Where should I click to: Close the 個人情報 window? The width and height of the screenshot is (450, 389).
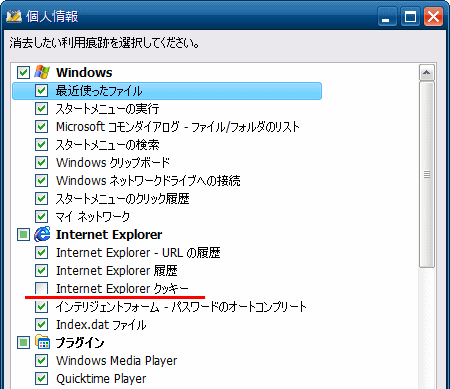click(433, 17)
